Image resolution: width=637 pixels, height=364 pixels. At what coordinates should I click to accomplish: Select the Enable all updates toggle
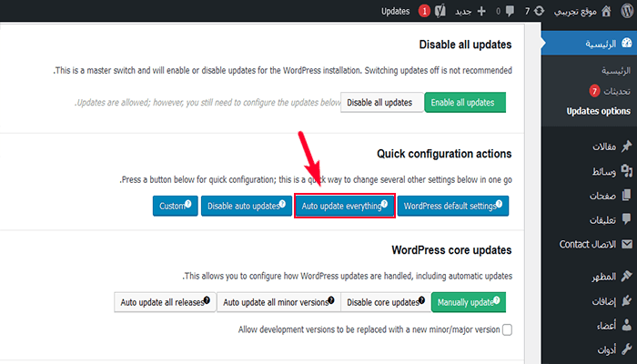click(x=464, y=103)
